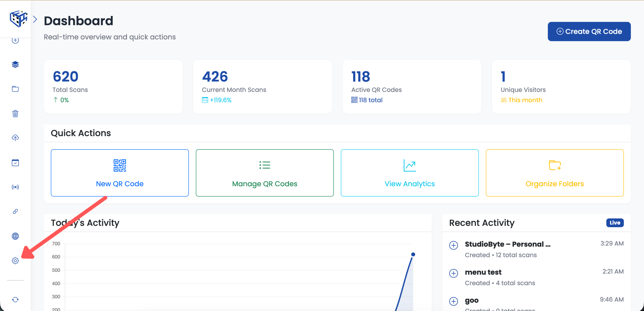Open the settings gear in the sidebar
The width and height of the screenshot is (644, 311).
[x=15, y=260]
